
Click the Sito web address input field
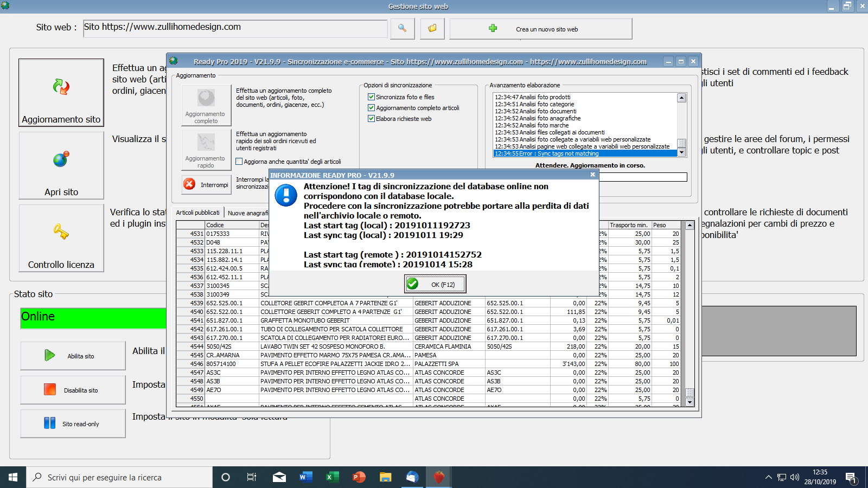tap(235, 28)
